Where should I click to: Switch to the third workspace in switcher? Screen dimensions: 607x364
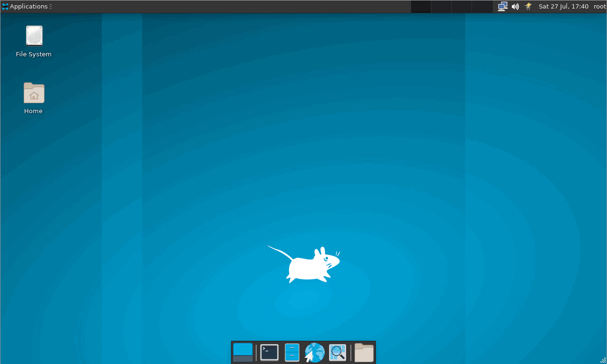pos(462,7)
